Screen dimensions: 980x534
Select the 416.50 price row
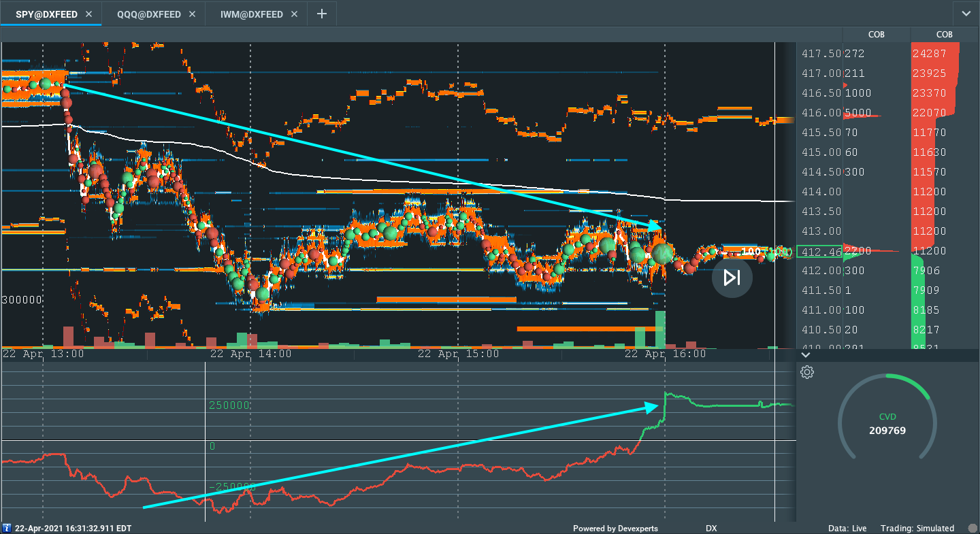[822, 93]
